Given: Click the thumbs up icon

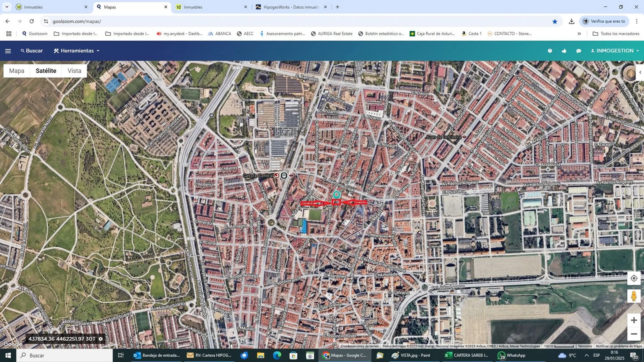Looking at the screenshot, I should pyautogui.click(x=564, y=51).
